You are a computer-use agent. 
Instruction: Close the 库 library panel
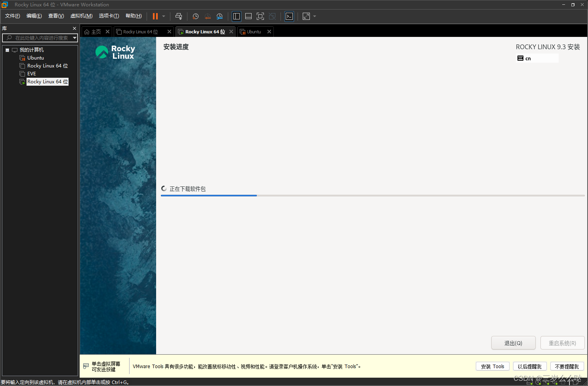(x=74, y=29)
